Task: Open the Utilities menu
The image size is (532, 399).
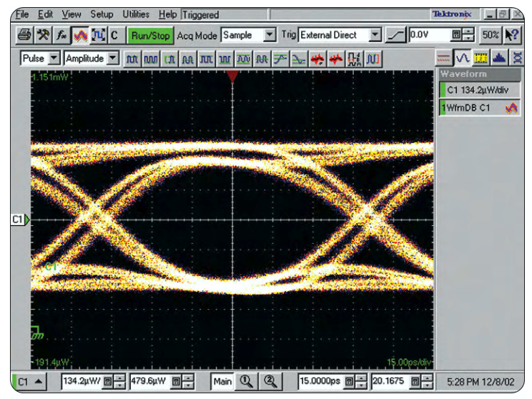Action: (136, 14)
